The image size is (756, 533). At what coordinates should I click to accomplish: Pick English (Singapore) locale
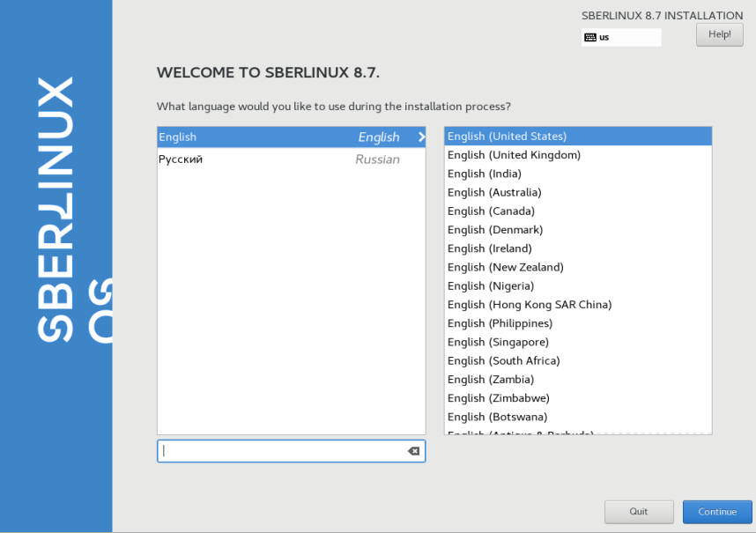498,342
